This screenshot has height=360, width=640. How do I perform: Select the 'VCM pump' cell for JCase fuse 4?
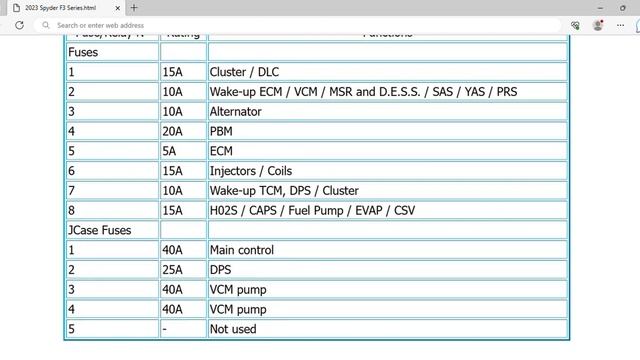click(388, 309)
